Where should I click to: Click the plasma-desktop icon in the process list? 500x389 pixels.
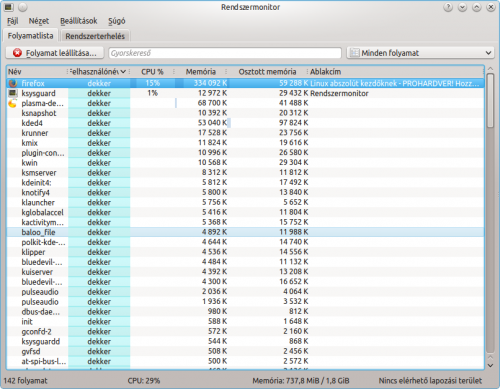[13, 103]
